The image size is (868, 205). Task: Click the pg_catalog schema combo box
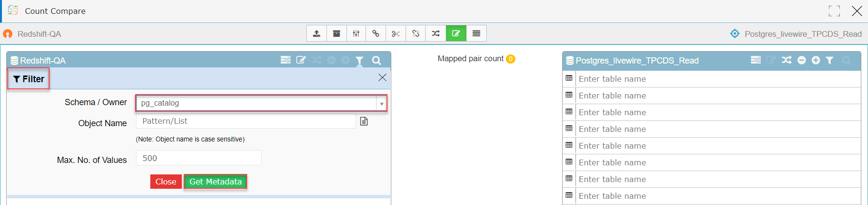[261, 103]
